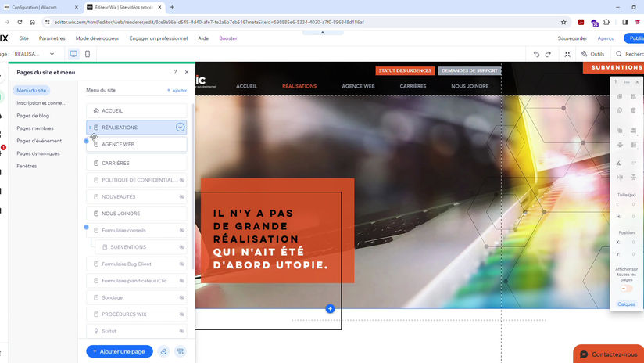Toggle visibility of PROCÉDURES WIX page
644x363 pixels.
[181, 314]
